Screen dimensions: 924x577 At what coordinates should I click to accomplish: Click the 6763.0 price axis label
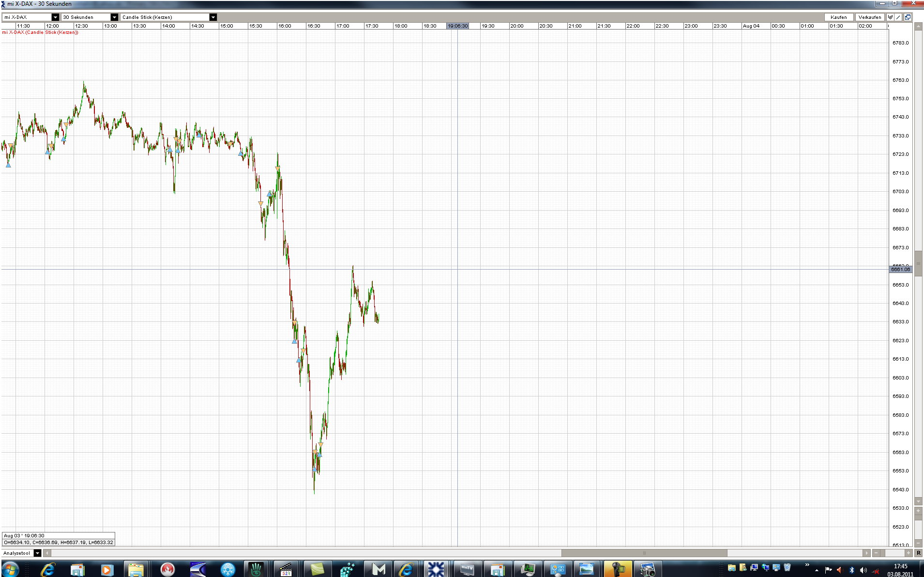coord(901,80)
